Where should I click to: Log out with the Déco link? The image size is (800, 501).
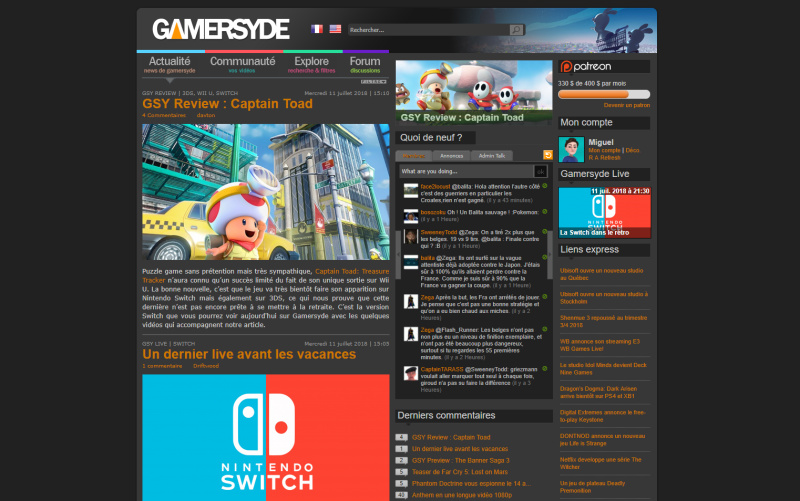click(632, 151)
